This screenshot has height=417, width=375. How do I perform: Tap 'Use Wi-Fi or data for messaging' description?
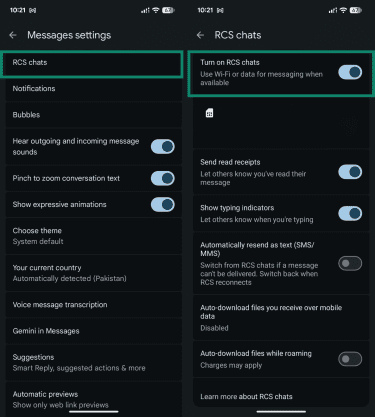(x=261, y=78)
